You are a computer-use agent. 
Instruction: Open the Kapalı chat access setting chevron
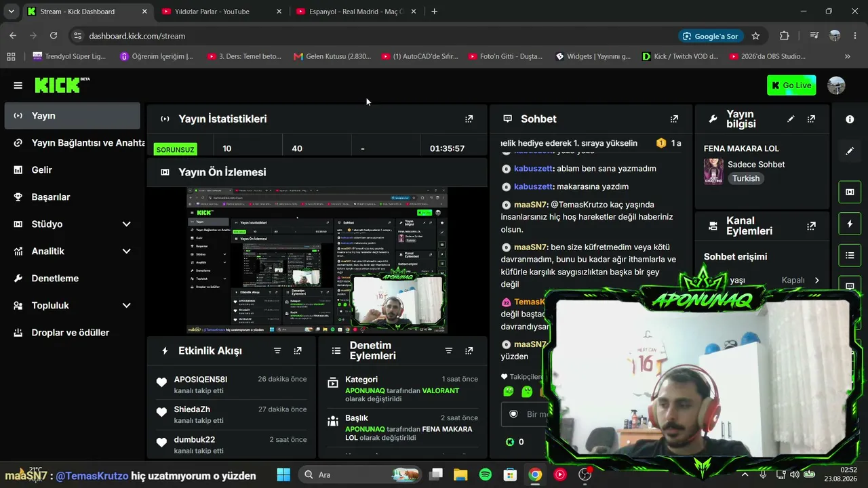pos(816,280)
